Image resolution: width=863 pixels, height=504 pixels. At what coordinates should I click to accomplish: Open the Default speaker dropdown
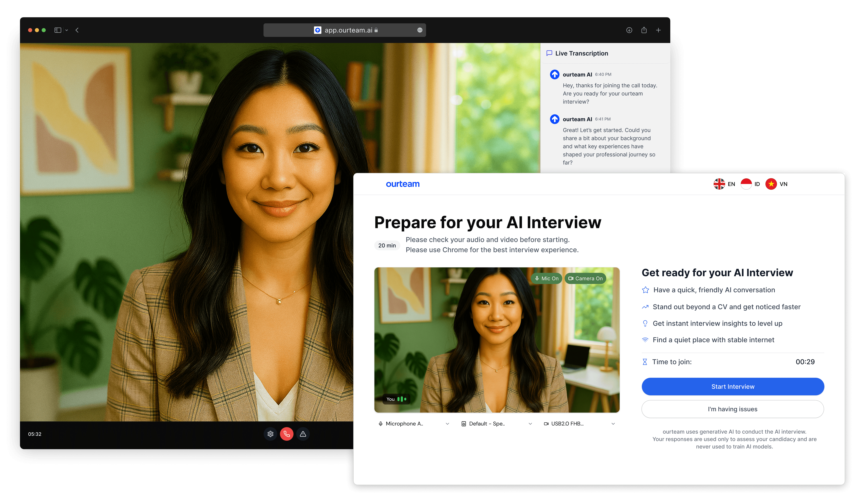497,424
